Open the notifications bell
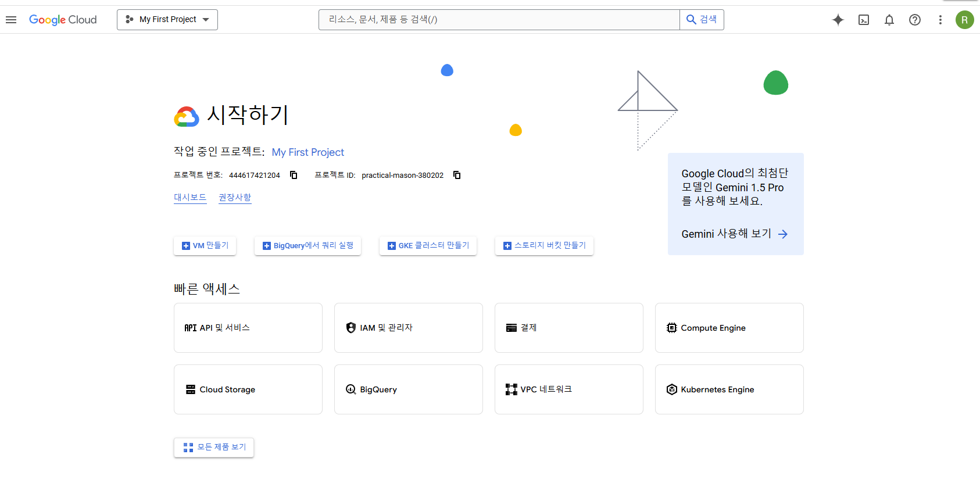Viewport: 980px width, 483px height. click(x=889, y=20)
